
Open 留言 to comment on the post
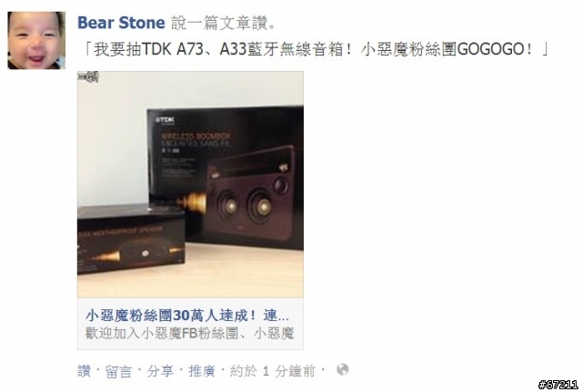click(x=119, y=371)
